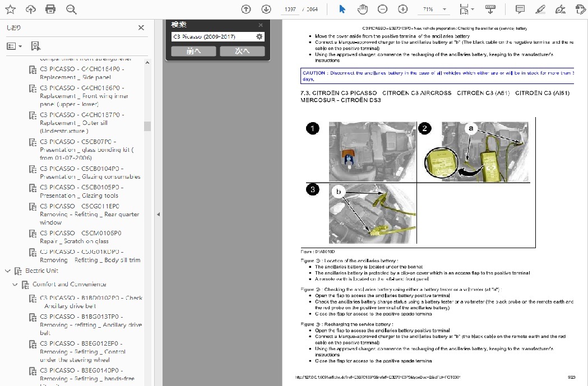Image resolution: width=588 pixels, height=386 pixels.
Task: Activate the selection arrow tool
Action: pos(342,10)
